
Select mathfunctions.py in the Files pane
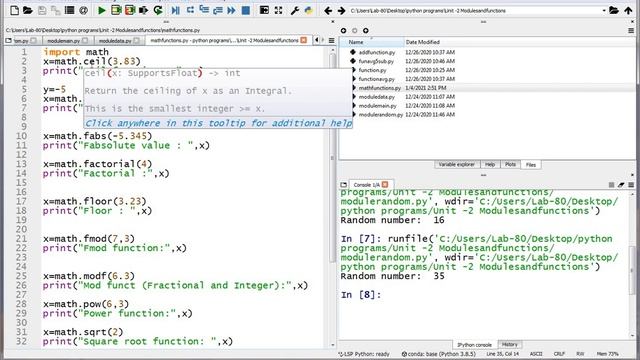(x=380, y=88)
